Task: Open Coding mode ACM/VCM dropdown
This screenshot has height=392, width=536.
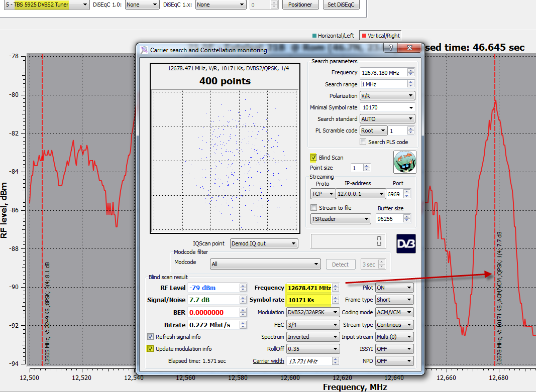Action: pyautogui.click(x=394, y=312)
